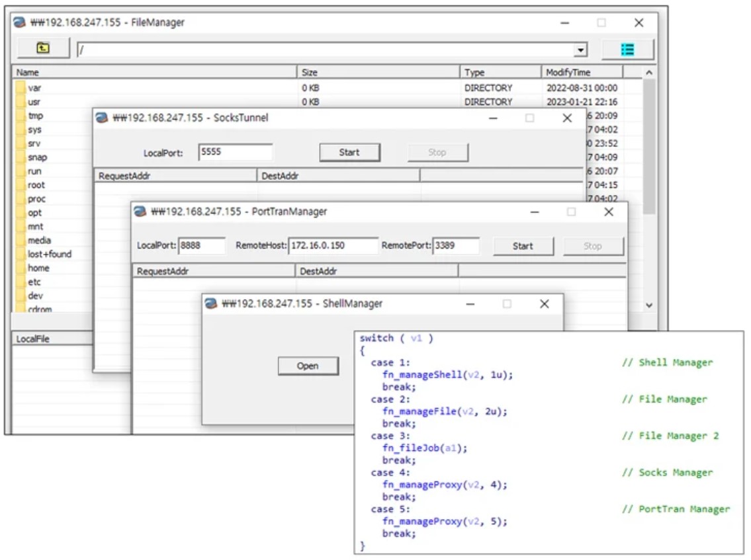Minimize the PortTranManager window
The height and width of the screenshot is (560, 751).
pyautogui.click(x=535, y=212)
